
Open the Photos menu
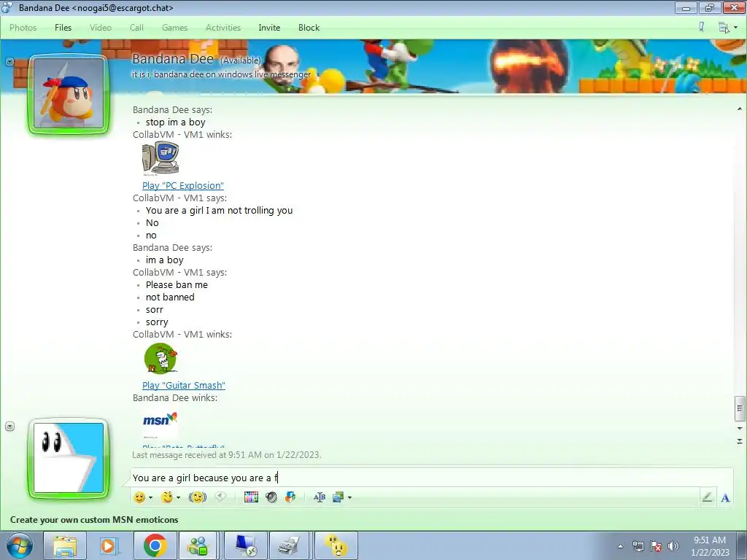[x=23, y=28]
